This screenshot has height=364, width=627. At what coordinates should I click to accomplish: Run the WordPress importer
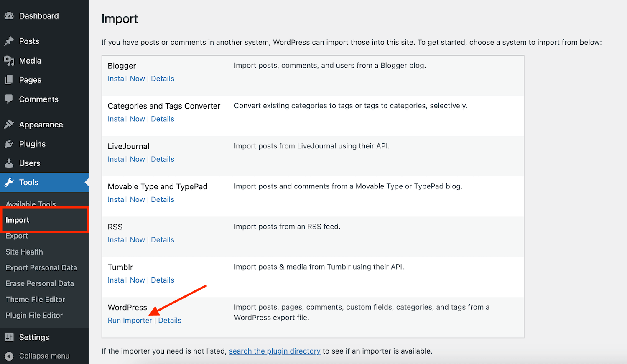(130, 321)
